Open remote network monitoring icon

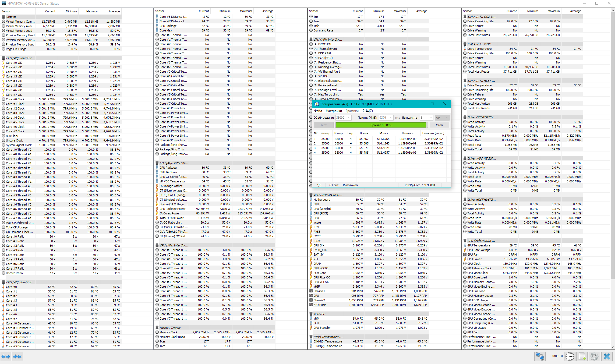pos(540,356)
